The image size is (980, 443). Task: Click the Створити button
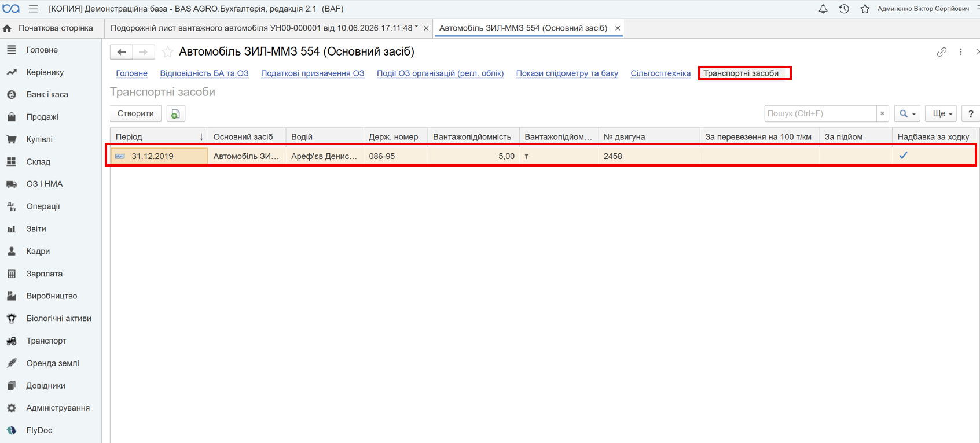click(135, 114)
